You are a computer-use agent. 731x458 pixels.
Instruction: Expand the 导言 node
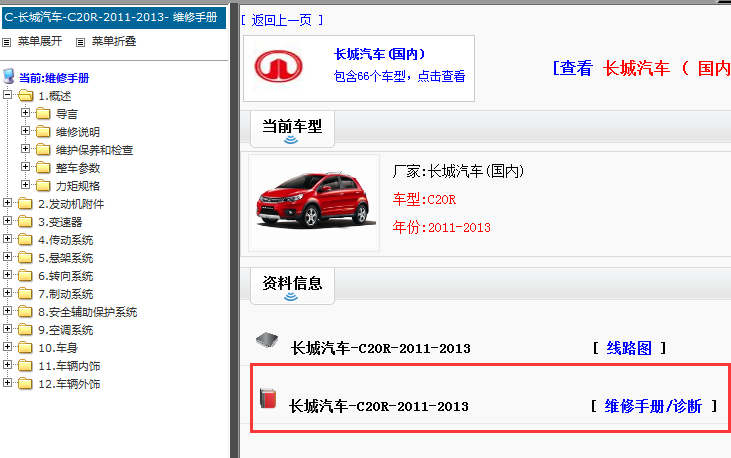pos(25,112)
